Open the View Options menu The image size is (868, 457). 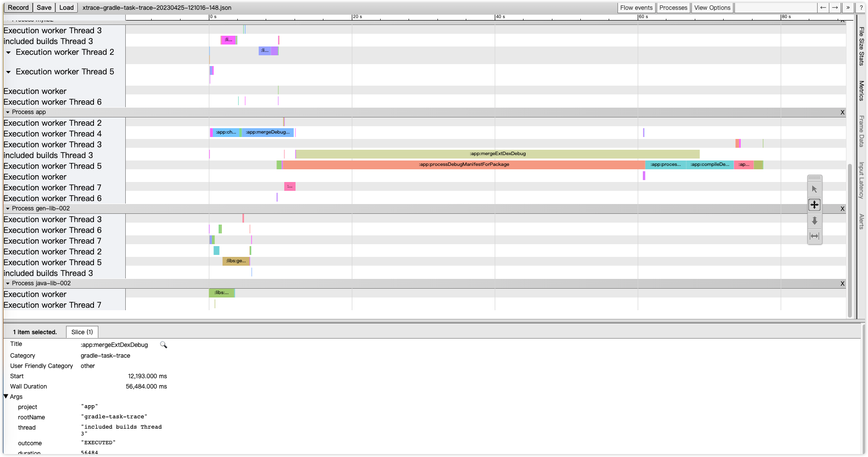[x=712, y=7]
